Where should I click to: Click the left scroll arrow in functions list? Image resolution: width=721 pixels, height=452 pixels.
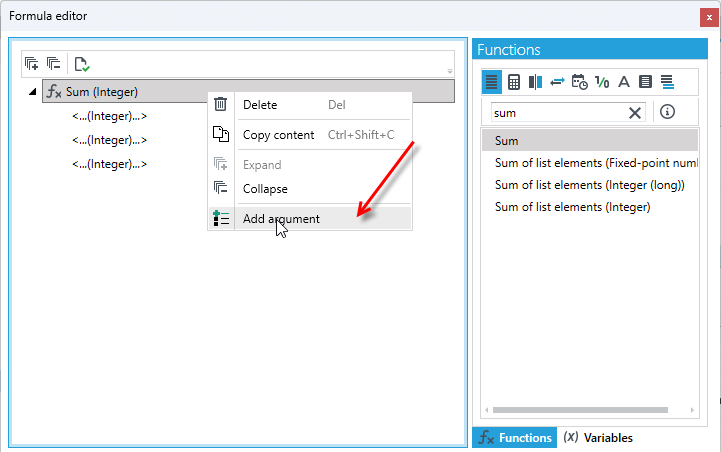click(486, 410)
